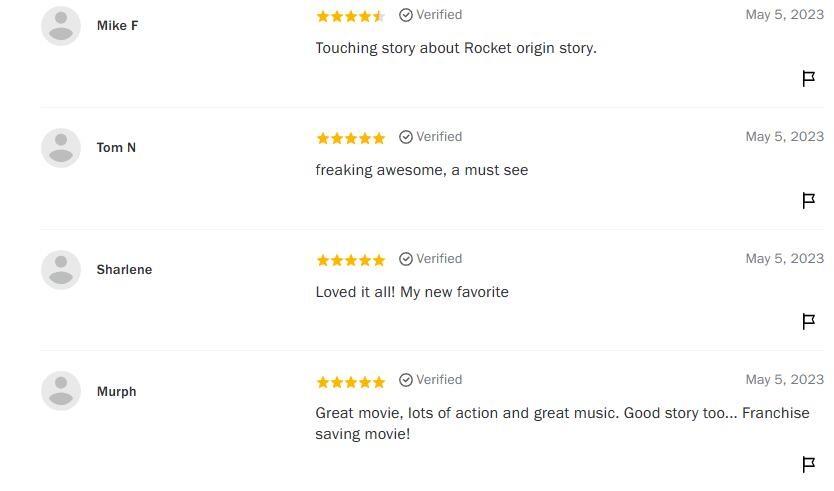Open the Mike F reviewer name
The image size is (834, 491).
pyautogui.click(x=117, y=26)
